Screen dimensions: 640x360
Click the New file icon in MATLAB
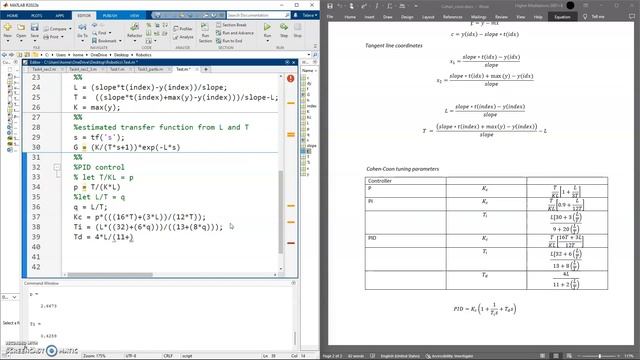point(7,28)
